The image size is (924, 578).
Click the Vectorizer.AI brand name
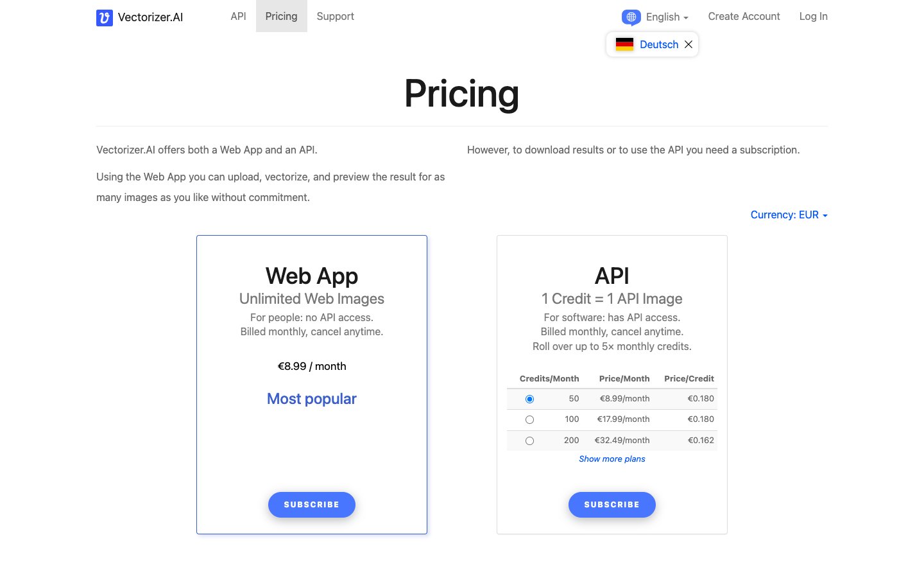pyautogui.click(x=150, y=17)
